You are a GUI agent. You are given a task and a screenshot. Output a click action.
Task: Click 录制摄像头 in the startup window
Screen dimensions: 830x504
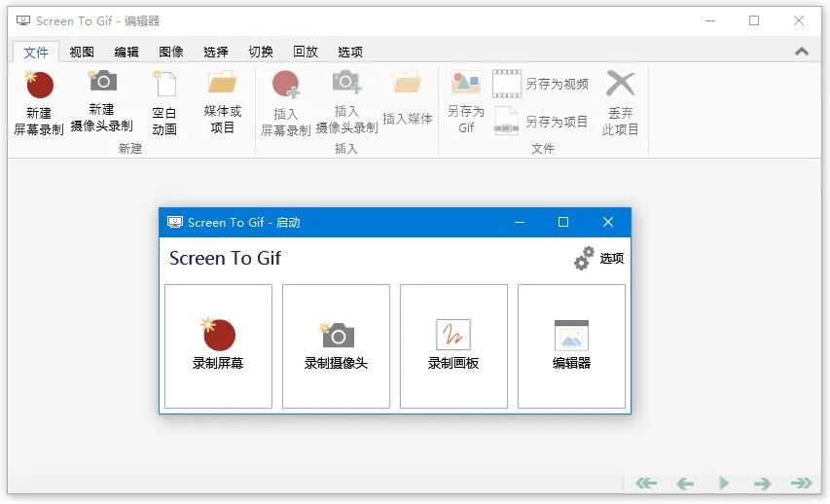click(x=336, y=346)
